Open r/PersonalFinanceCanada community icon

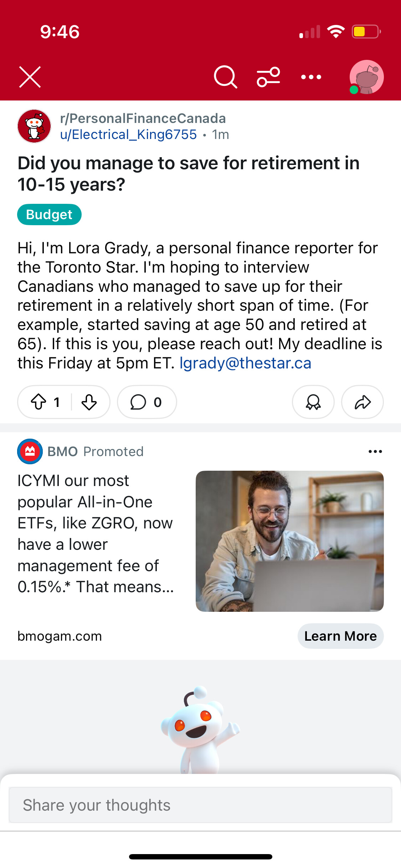[x=34, y=126]
